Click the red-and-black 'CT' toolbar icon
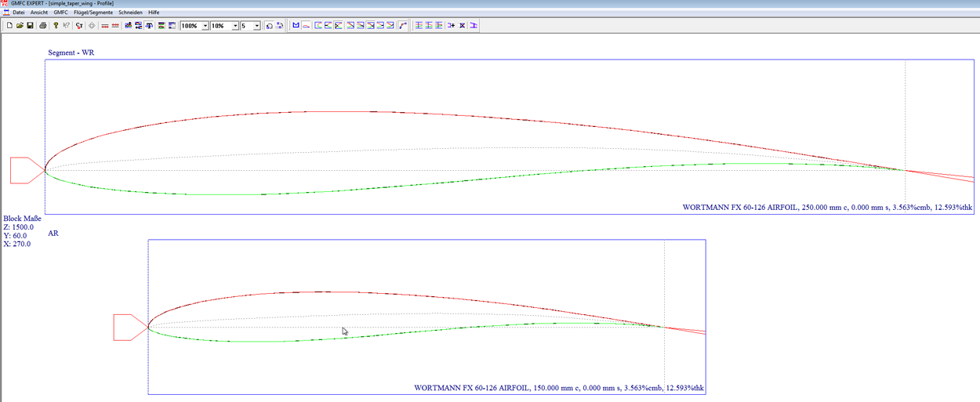The image size is (980, 402). (x=79, y=26)
